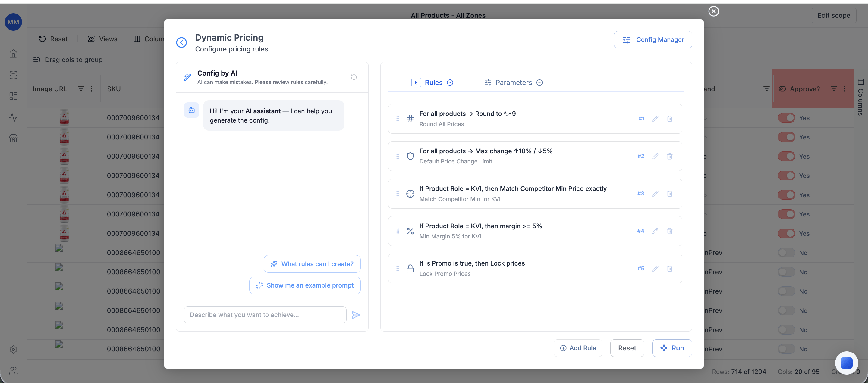The height and width of the screenshot is (383, 868).
Task: Click the target icon of Match Competitor rule
Action: click(x=410, y=194)
